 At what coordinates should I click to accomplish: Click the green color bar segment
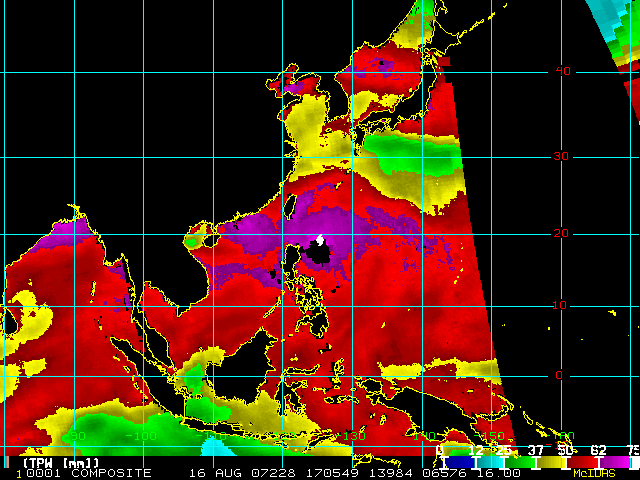tap(520, 462)
